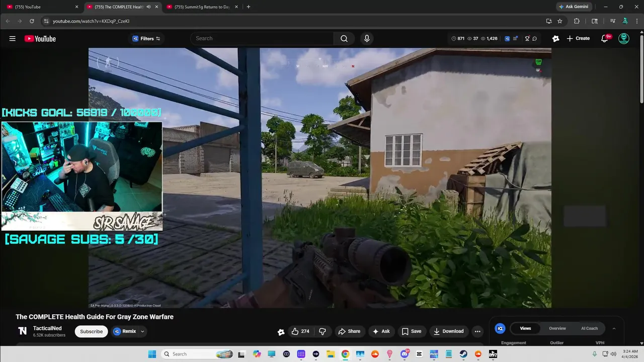Mute the playing tab's speaker icon

point(148,7)
